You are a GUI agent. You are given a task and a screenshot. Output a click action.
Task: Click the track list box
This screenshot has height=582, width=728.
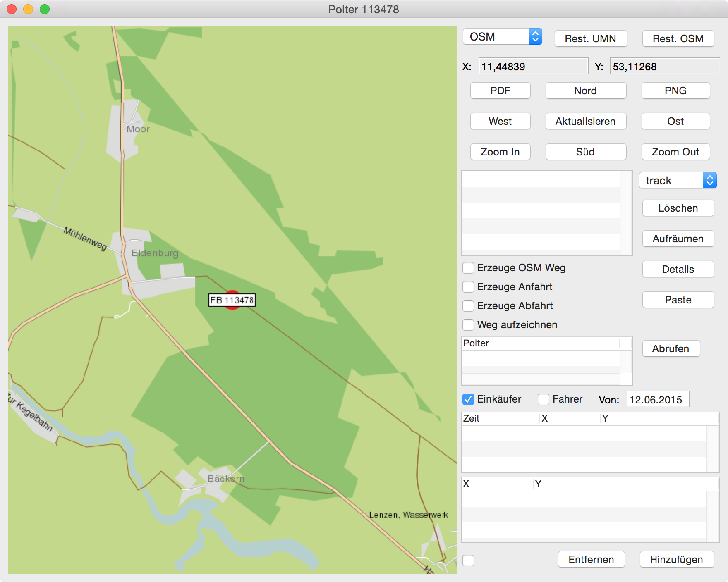coord(547,213)
